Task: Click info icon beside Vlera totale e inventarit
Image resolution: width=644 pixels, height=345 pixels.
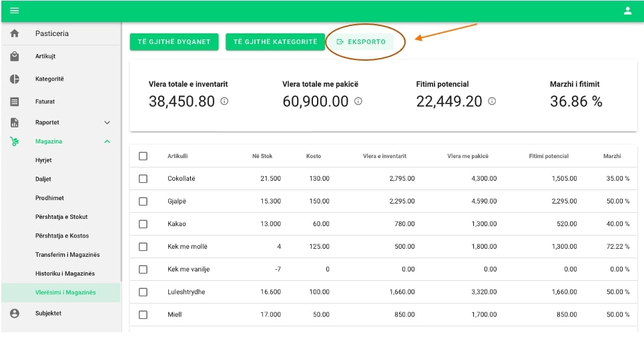Action: click(224, 101)
